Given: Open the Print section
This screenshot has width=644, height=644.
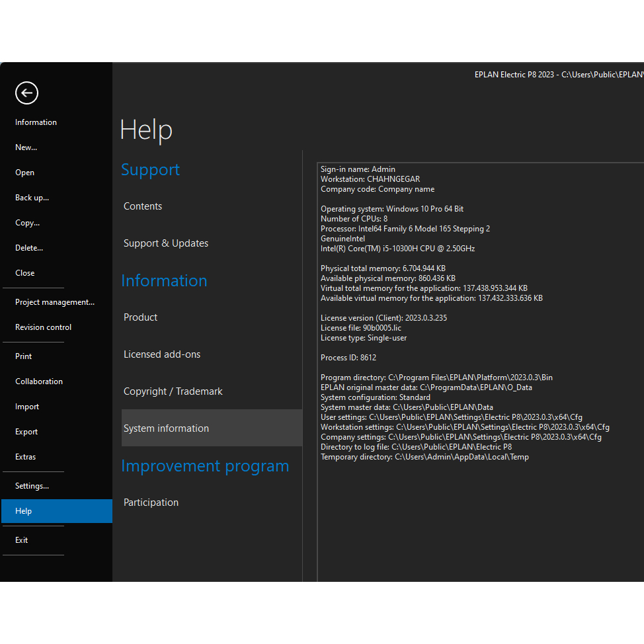Looking at the screenshot, I should coord(24,356).
